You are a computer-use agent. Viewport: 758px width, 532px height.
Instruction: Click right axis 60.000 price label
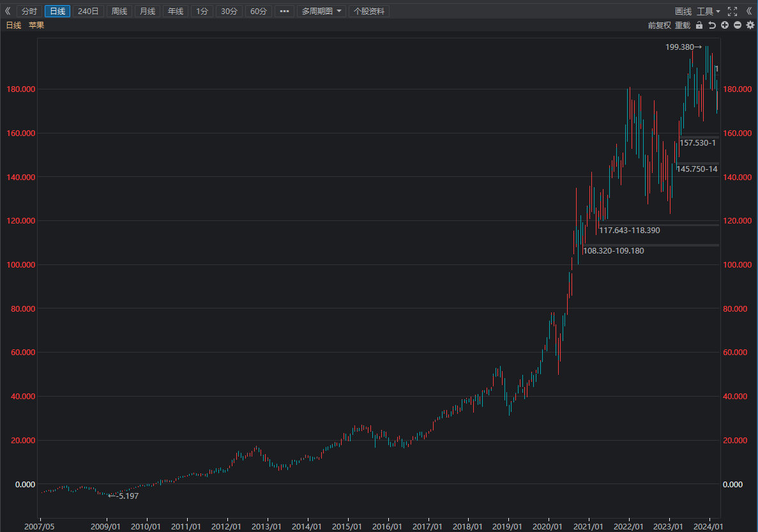[x=735, y=352]
